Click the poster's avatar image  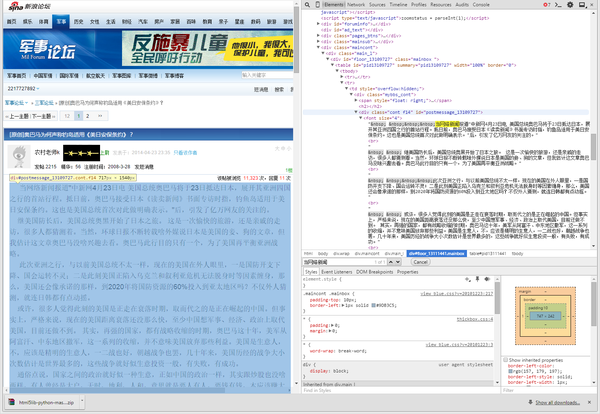pos(19,156)
